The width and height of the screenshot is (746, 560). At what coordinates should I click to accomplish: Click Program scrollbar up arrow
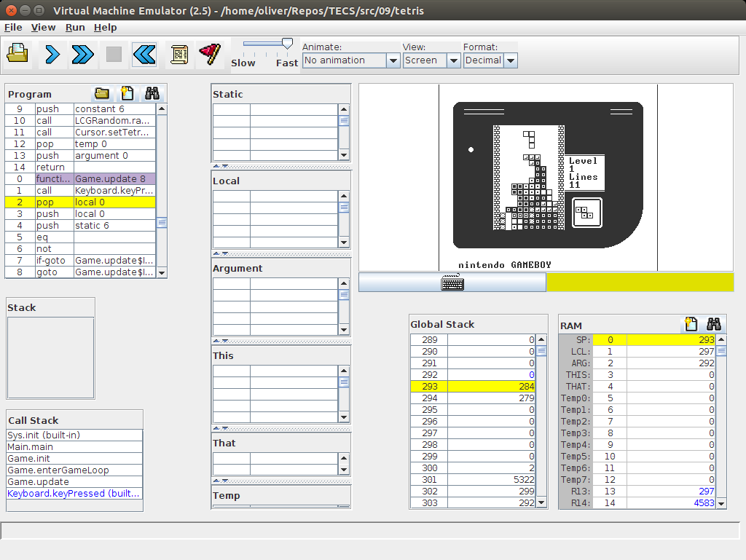click(162, 109)
